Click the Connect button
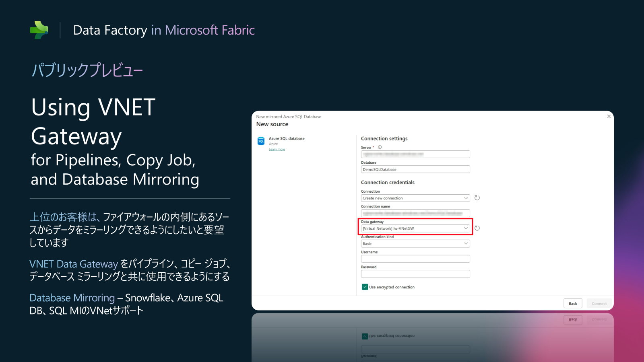Image resolution: width=644 pixels, height=362 pixels. [x=599, y=304]
